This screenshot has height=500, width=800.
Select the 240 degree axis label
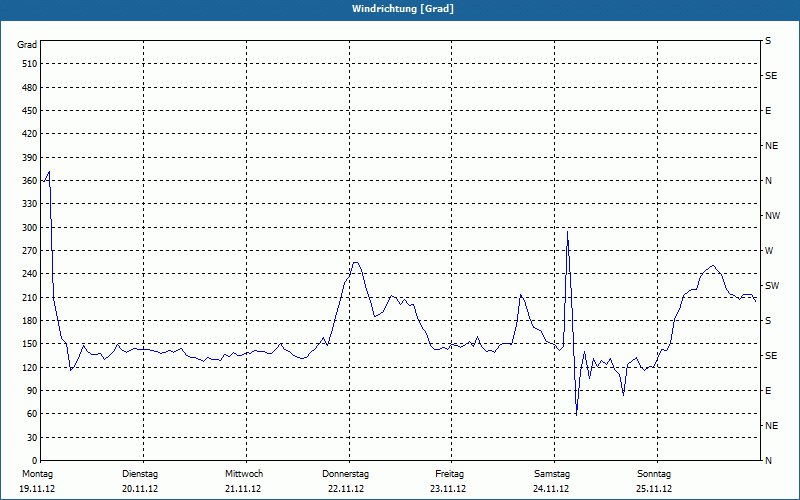30,273
